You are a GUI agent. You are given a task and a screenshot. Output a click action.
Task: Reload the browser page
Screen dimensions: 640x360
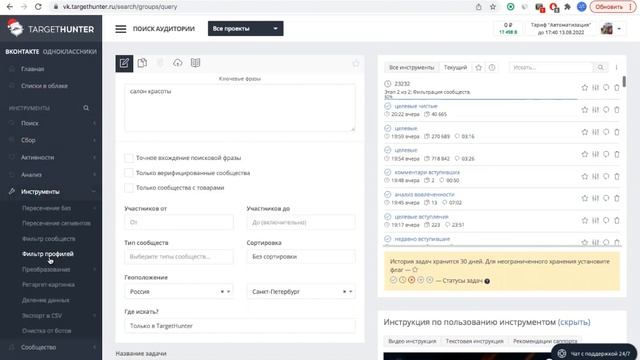pyautogui.click(x=38, y=7)
